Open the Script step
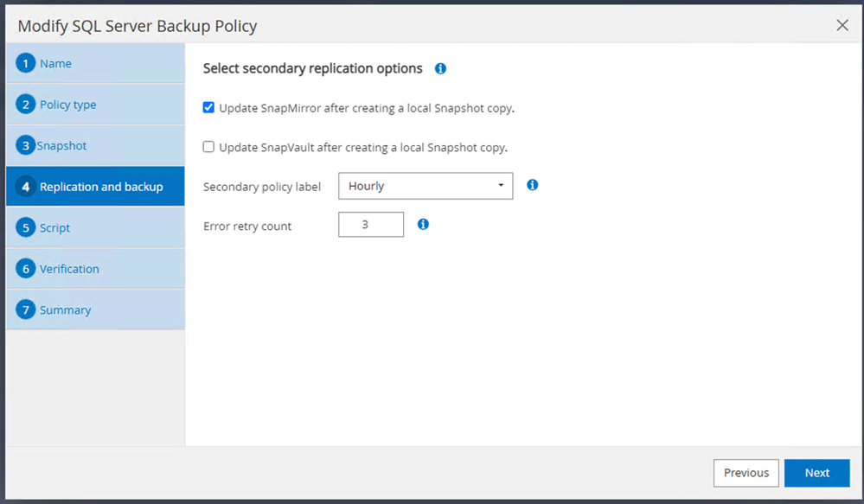The image size is (864, 504). pyautogui.click(x=54, y=228)
